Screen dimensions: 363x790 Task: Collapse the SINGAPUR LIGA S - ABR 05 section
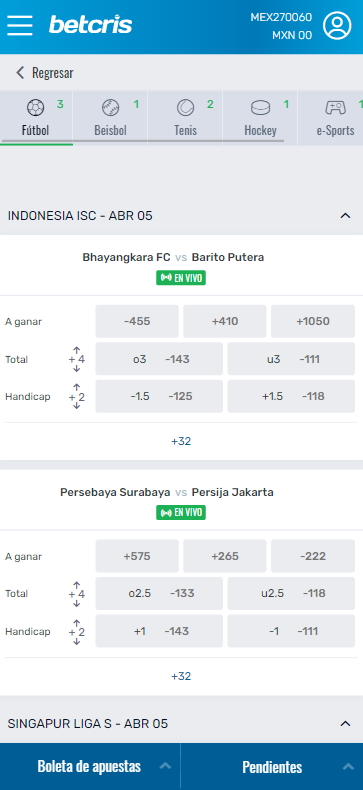(345, 724)
